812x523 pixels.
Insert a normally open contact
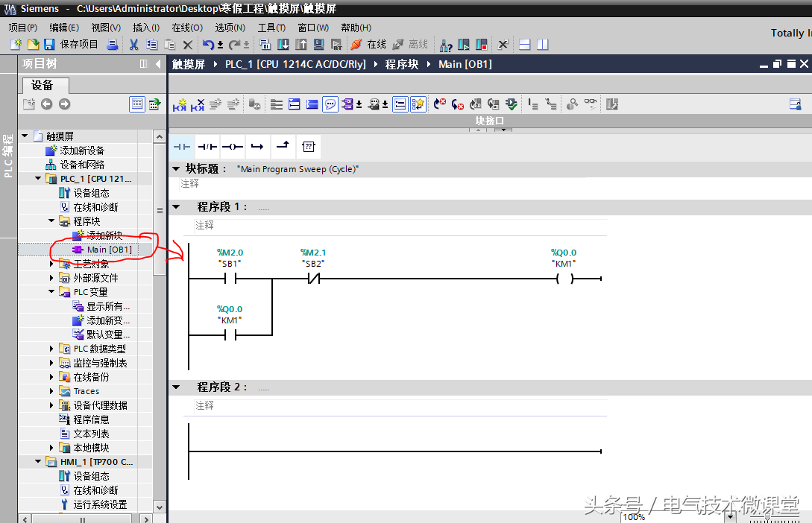182,147
